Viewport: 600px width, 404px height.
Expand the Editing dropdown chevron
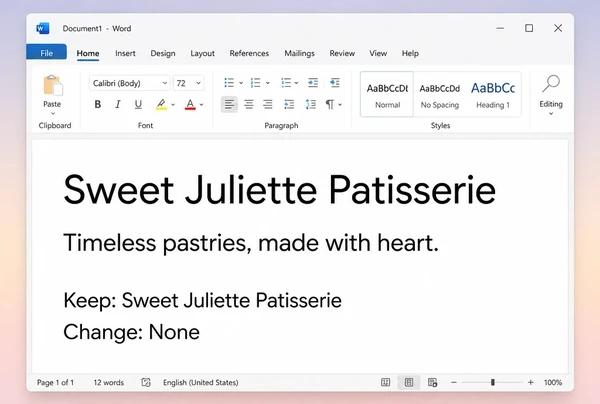[x=551, y=114]
